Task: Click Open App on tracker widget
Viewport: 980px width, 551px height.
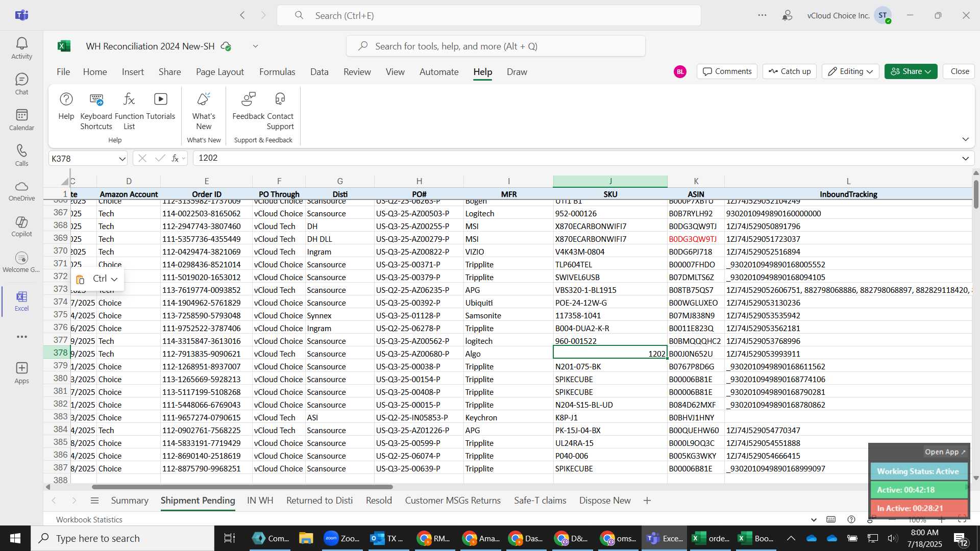Action: tap(945, 452)
